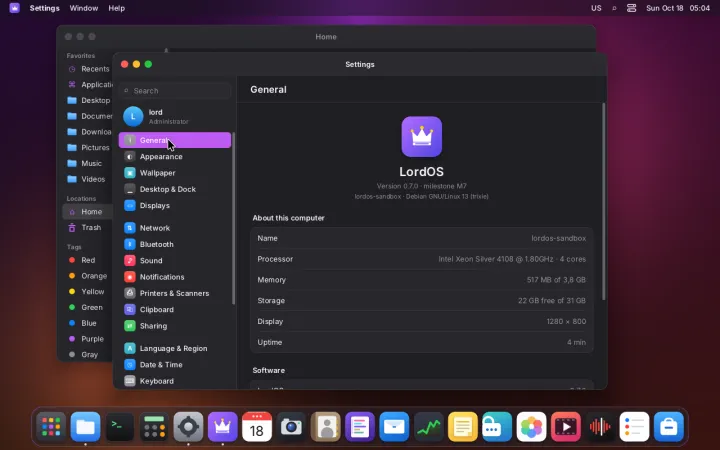The height and width of the screenshot is (450, 720).
Task: Launch Calculator from the dock
Action: click(x=154, y=427)
